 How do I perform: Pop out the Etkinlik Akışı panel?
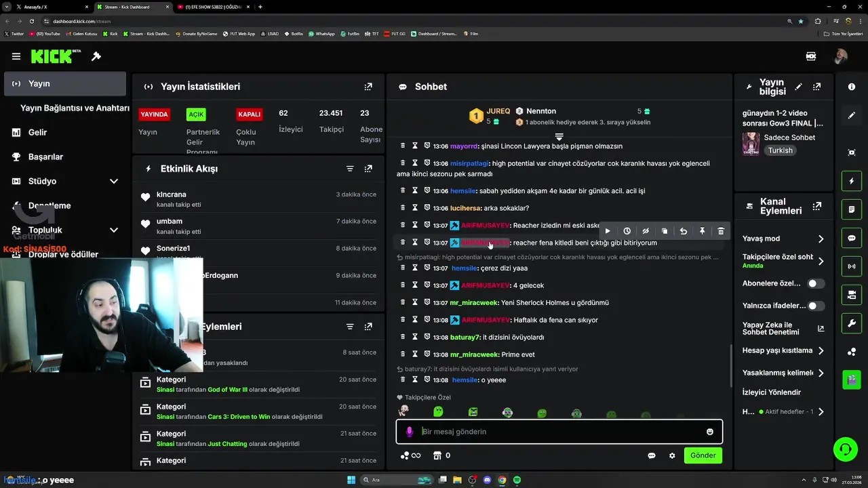tap(368, 169)
